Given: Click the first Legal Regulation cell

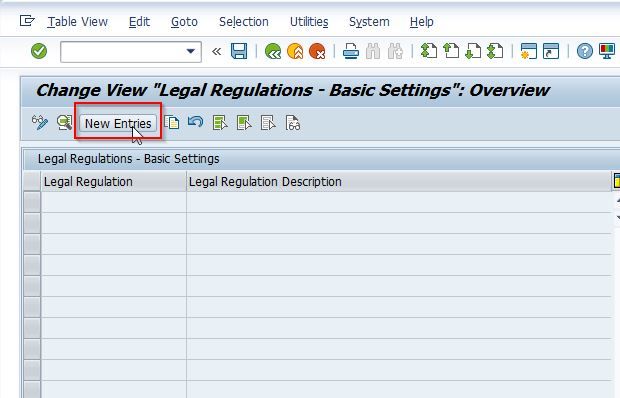Looking at the screenshot, I should tap(113, 202).
